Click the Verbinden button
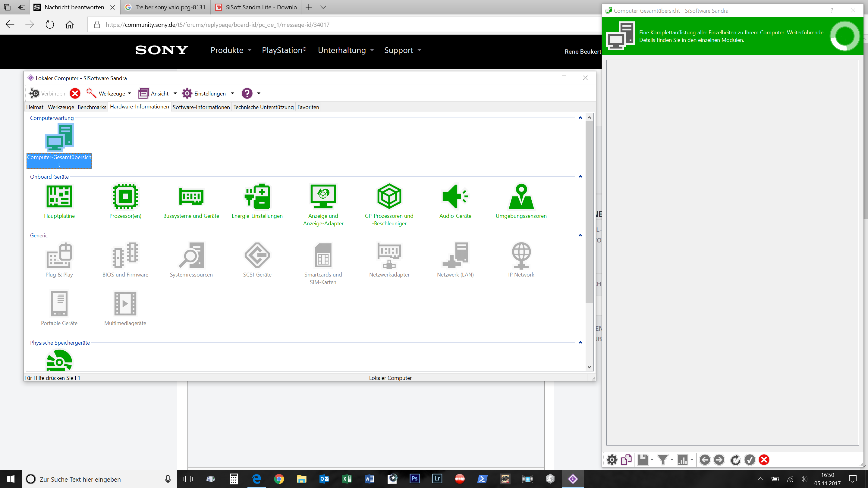The image size is (868, 488). pos(48,93)
